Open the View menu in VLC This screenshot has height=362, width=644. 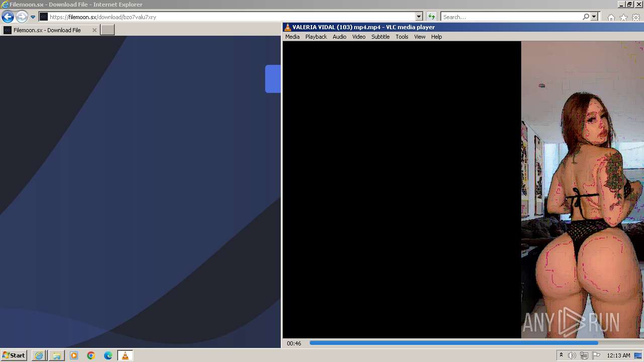click(420, 37)
